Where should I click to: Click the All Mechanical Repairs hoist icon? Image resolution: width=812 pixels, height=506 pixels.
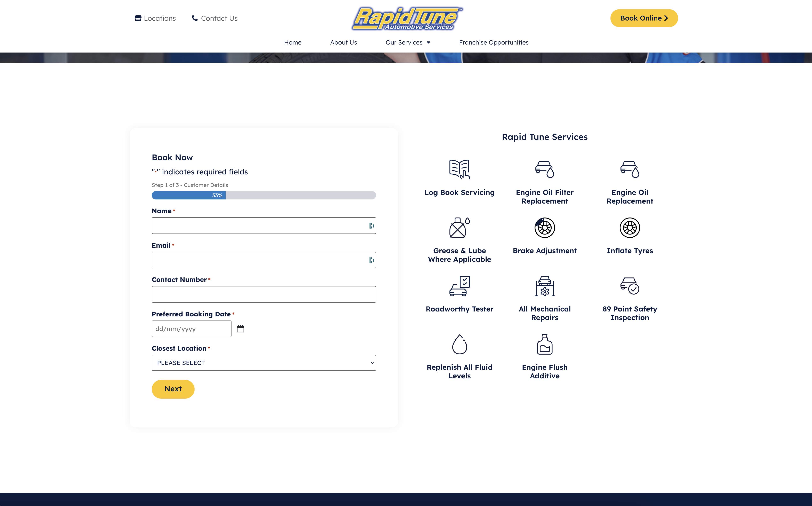(544, 286)
